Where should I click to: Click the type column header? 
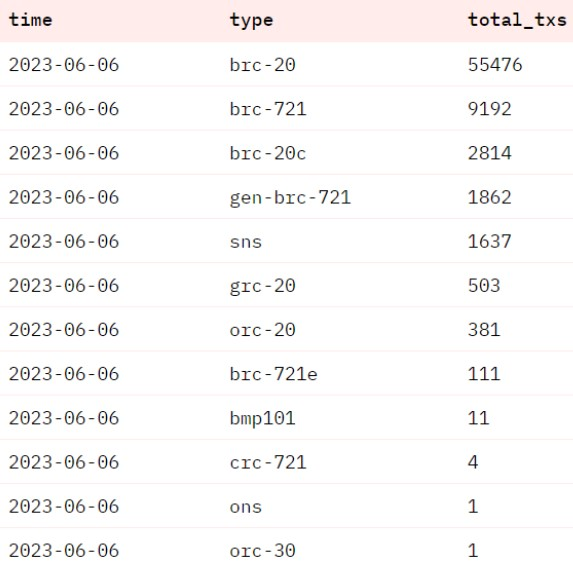coord(251,20)
